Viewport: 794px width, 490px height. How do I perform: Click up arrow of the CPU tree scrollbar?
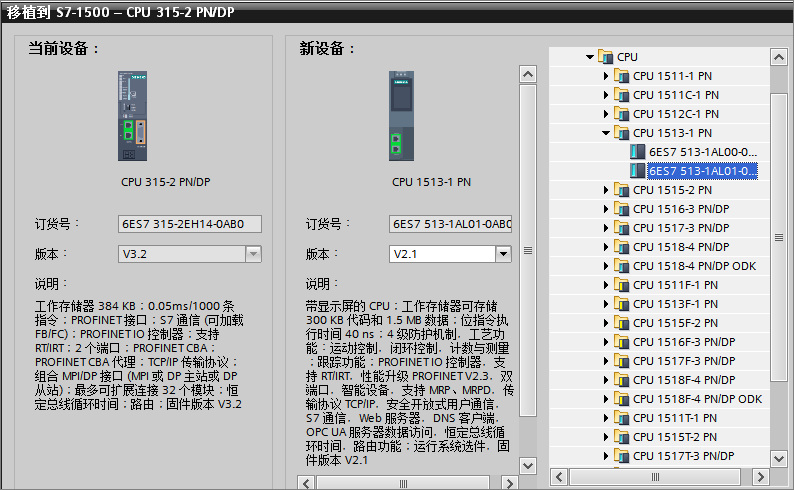click(778, 57)
